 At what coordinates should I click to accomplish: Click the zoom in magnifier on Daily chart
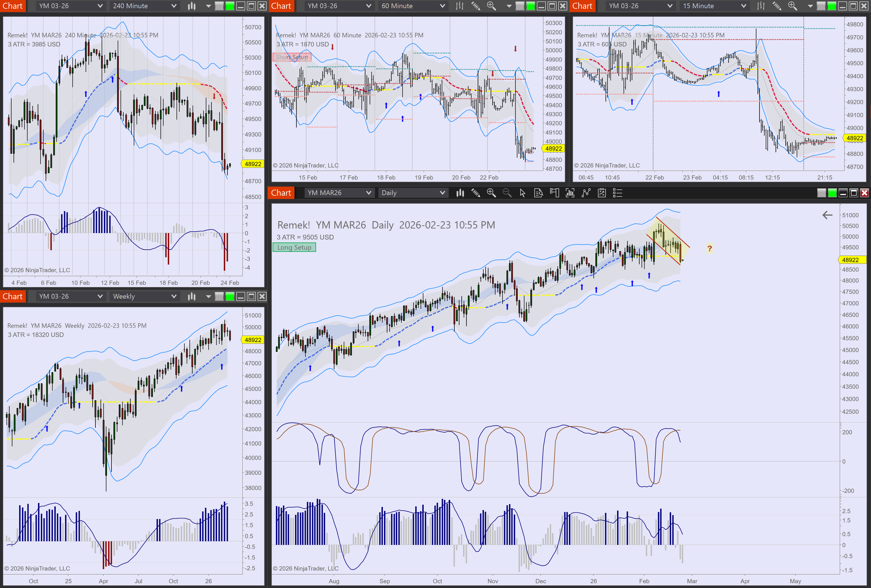click(x=491, y=193)
